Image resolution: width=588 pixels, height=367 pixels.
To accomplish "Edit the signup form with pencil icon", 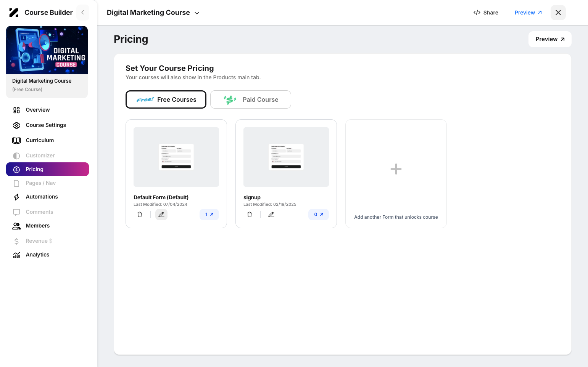I will 271,215.
